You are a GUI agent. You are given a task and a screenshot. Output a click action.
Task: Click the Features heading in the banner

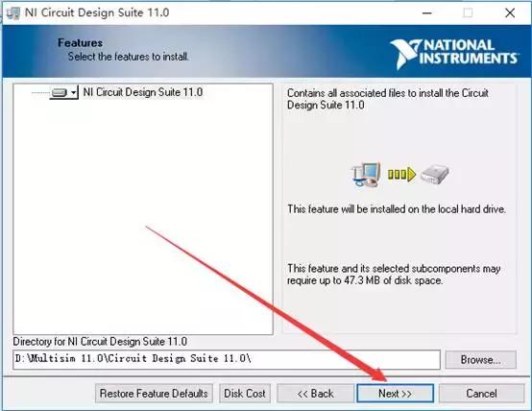(x=80, y=43)
